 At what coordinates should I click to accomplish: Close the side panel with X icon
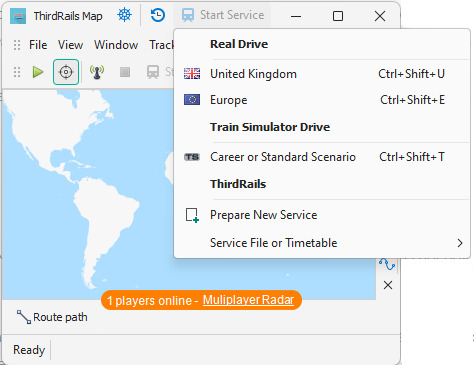coord(388,285)
